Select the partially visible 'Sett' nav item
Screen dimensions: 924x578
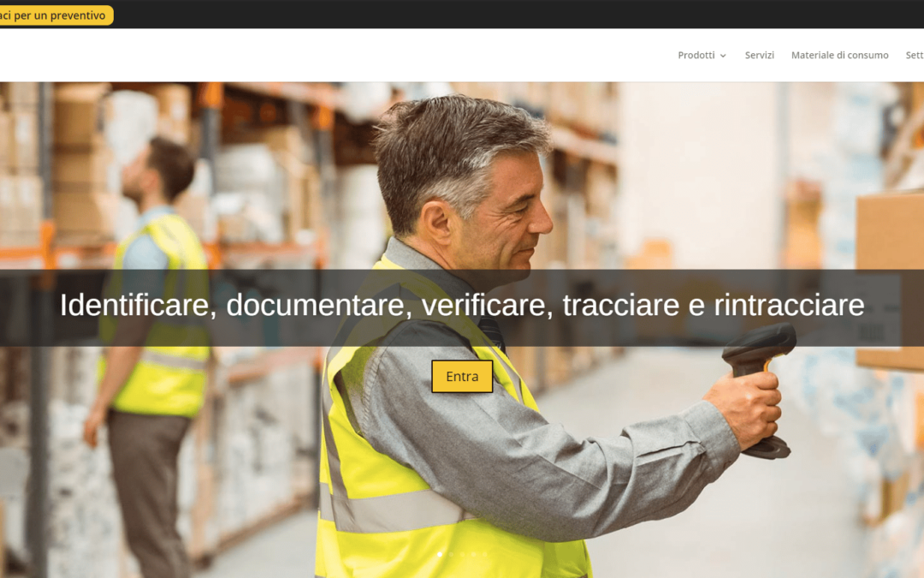point(914,55)
